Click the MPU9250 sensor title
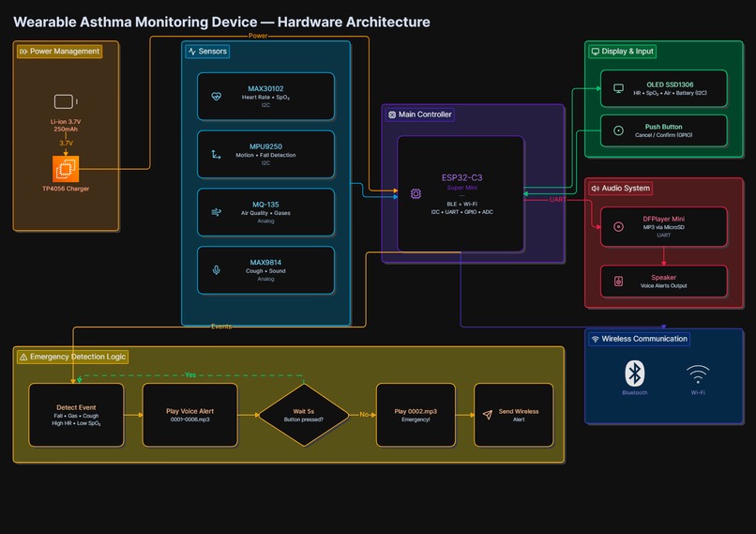This screenshot has width=756, height=534. (x=265, y=146)
